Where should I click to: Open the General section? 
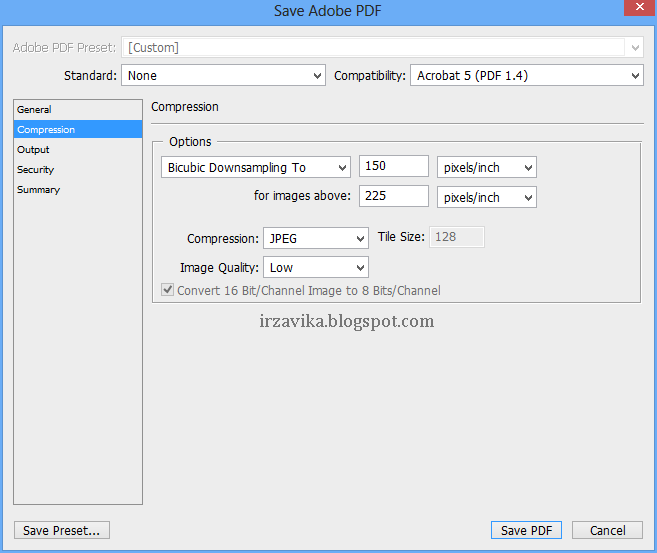click(x=78, y=110)
